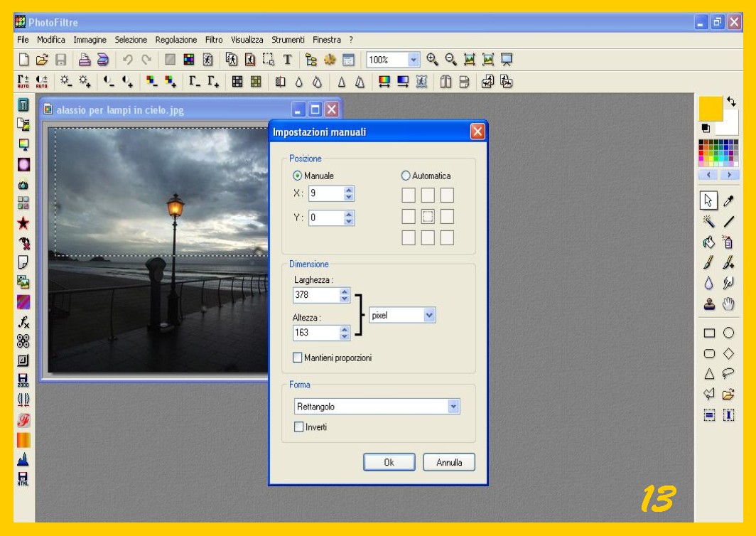The height and width of the screenshot is (536, 756).
Task: Open the pixel units dropdown
Action: click(x=428, y=315)
